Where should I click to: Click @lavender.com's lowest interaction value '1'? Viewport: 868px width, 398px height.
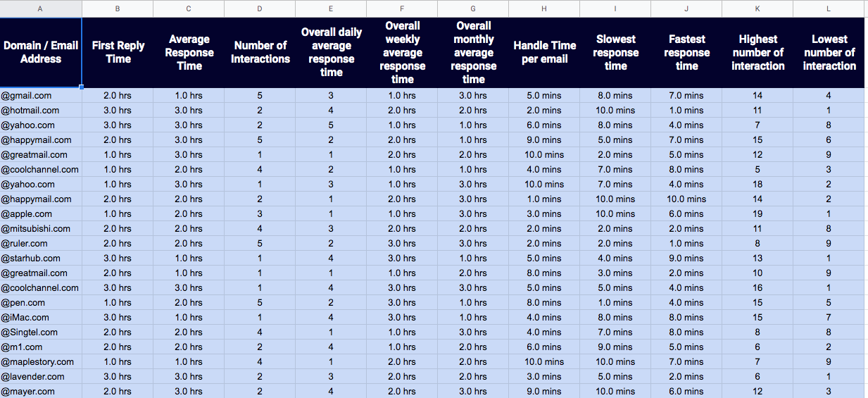point(829,376)
